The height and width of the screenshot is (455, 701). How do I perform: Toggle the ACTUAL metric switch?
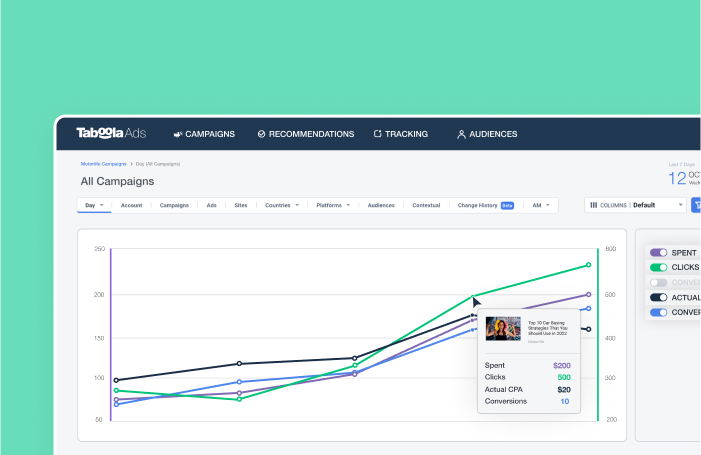(x=659, y=297)
